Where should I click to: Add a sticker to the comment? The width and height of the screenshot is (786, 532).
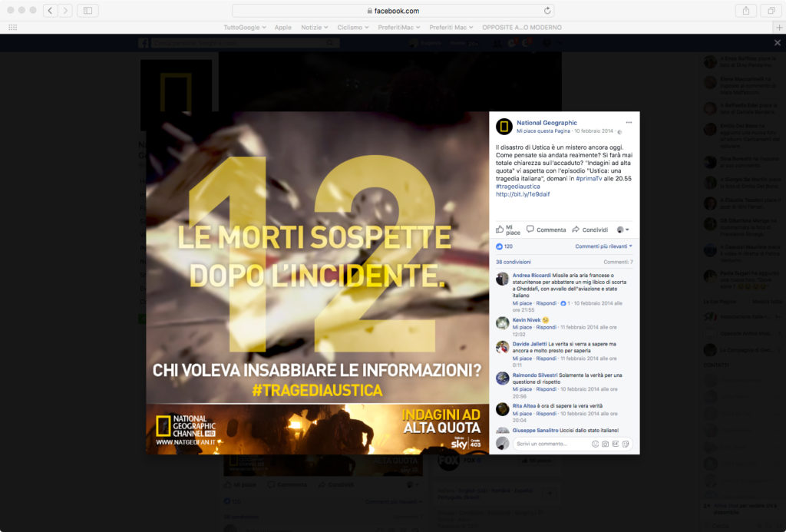click(x=626, y=444)
